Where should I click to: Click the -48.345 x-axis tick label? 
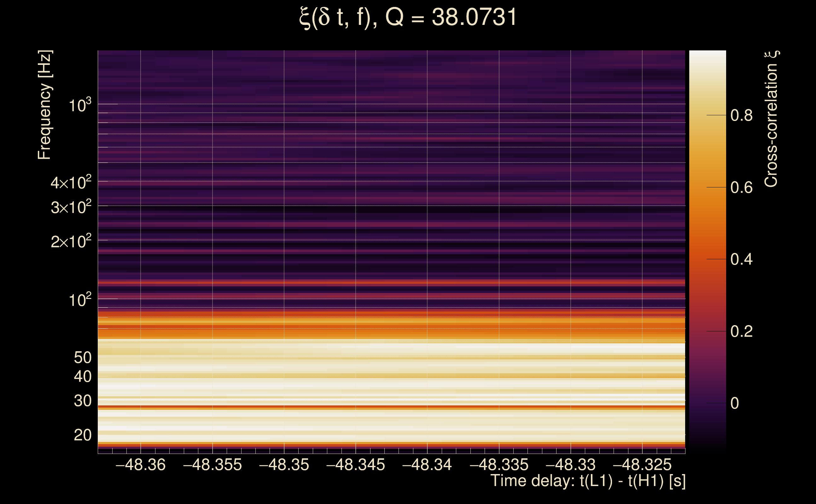(356, 465)
